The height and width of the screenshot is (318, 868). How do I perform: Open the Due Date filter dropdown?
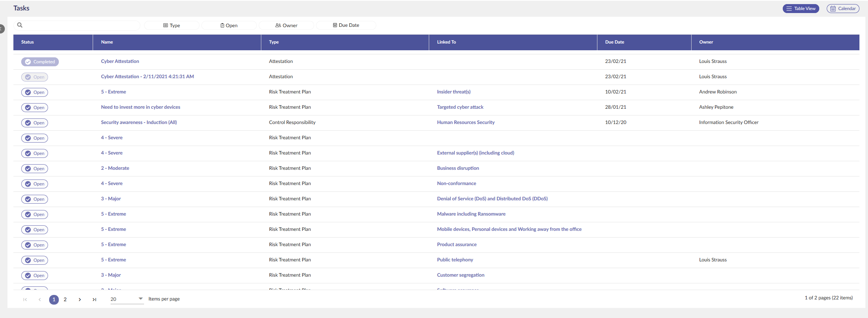(346, 25)
